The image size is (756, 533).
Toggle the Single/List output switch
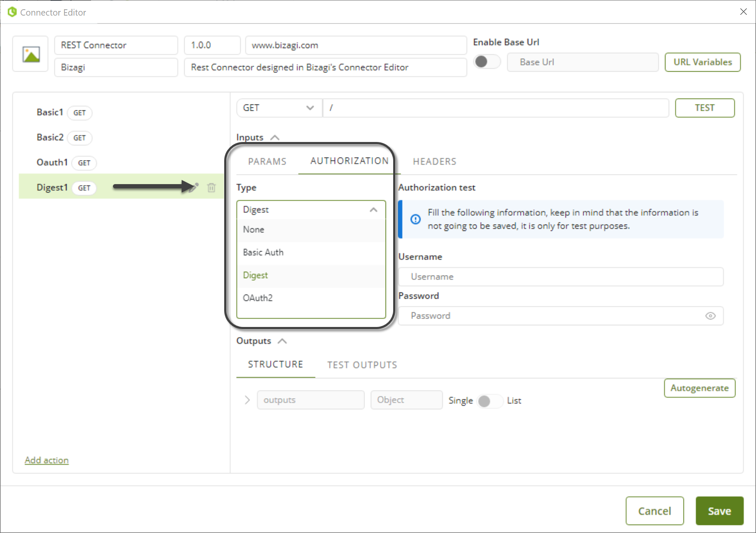490,401
